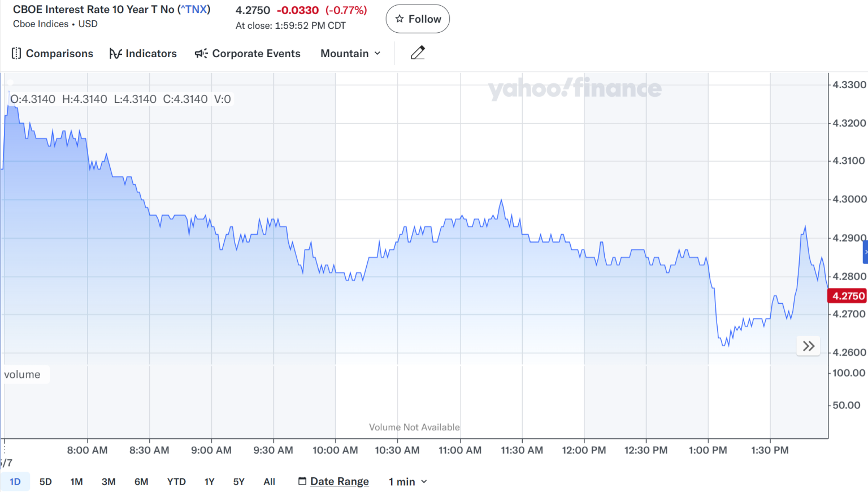Select the 1M time range
This screenshot has width=868, height=492.
[x=76, y=481]
